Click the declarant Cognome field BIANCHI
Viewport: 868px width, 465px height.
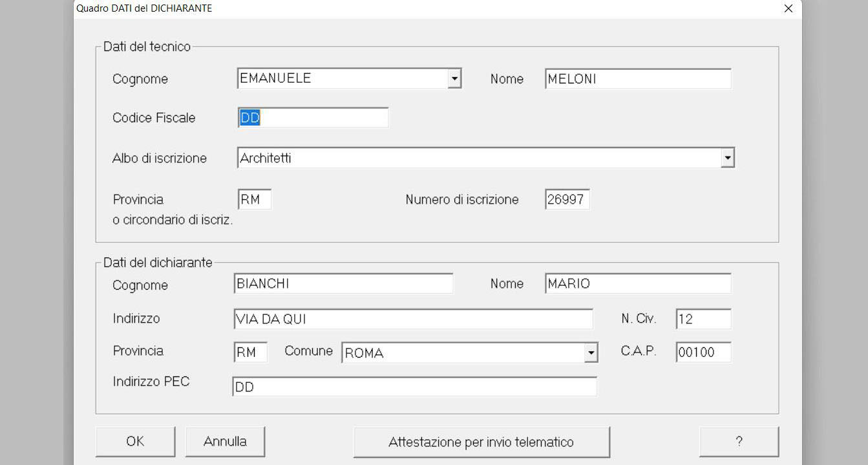pyautogui.click(x=343, y=284)
